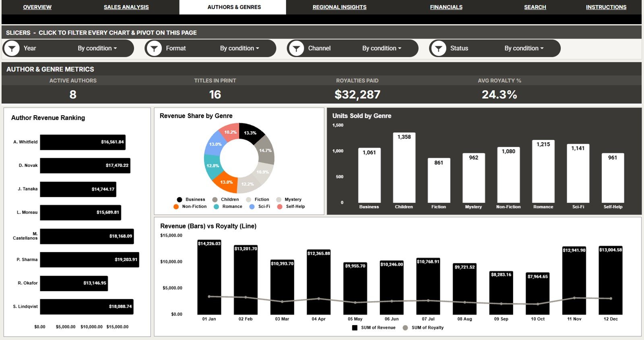
Task: Expand the Channel By condition dropdown
Action: point(382,48)
